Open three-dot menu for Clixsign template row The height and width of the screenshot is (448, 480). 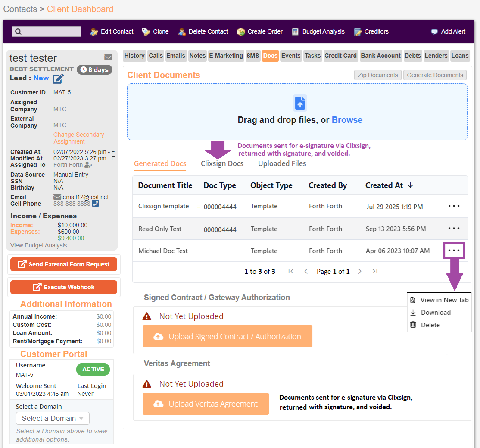pos(454,206)
